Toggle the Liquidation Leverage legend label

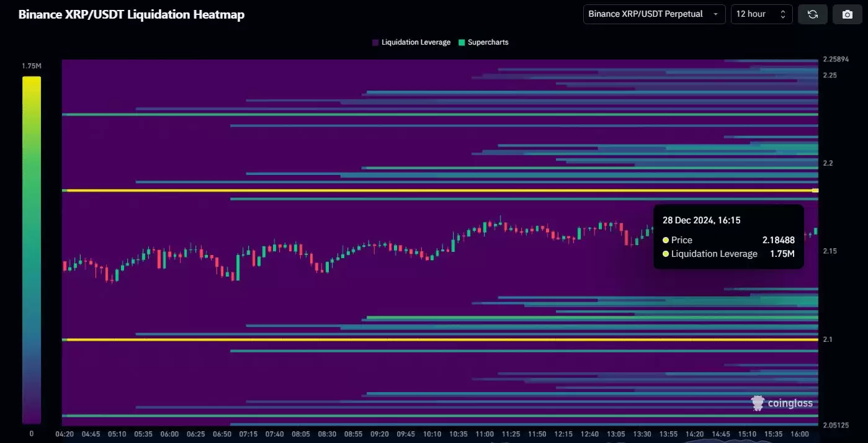pyautogui.click(x=416, y=42)
